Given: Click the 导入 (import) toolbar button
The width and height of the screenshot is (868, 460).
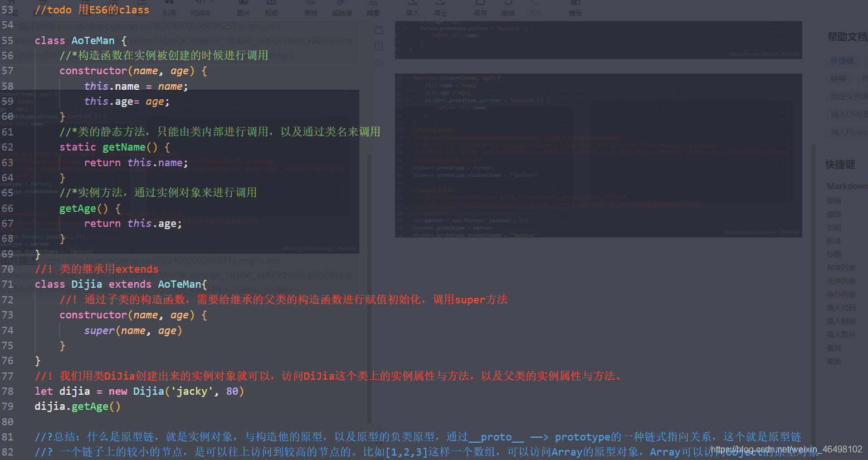Looking at the screenshot, I should [412, 8].
